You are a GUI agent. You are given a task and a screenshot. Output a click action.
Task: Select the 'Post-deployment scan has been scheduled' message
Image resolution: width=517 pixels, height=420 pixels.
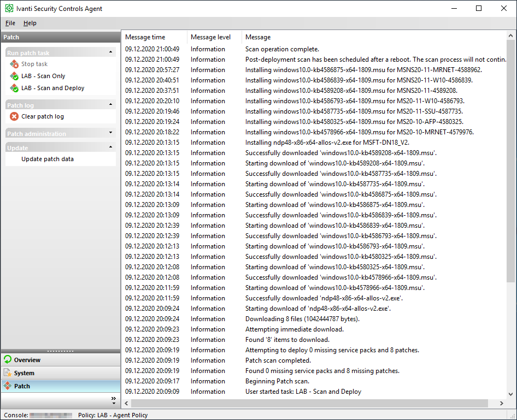point(375,60)
